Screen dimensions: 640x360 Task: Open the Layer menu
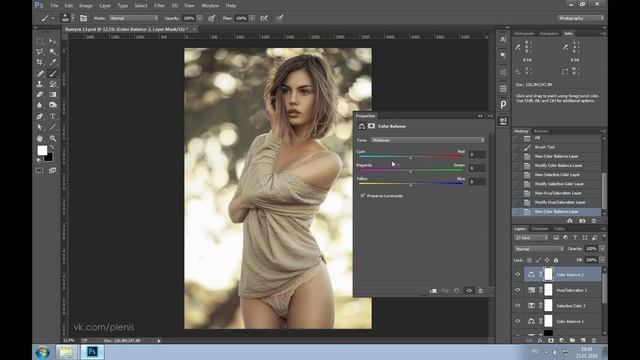[x=105, y=6]
